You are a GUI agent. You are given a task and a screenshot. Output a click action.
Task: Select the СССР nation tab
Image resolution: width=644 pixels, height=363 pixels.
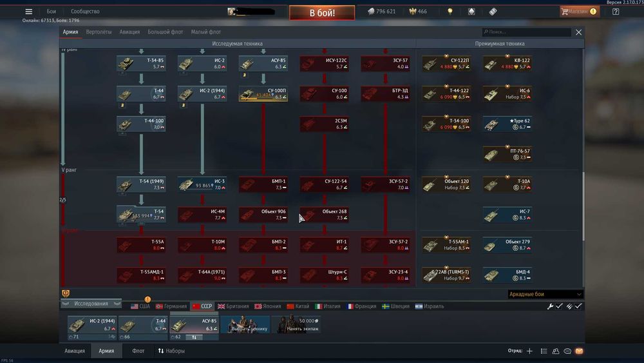202,306
